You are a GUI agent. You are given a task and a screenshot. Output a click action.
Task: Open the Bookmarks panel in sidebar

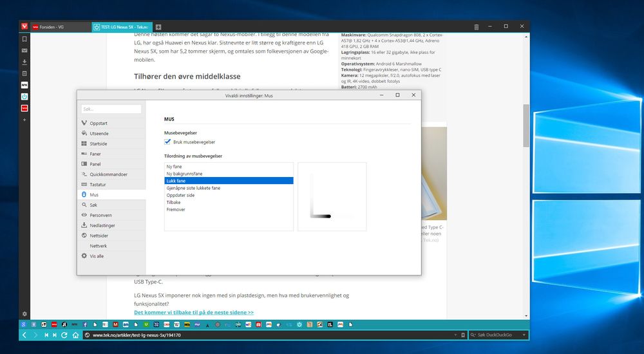[x=24, y=39]
